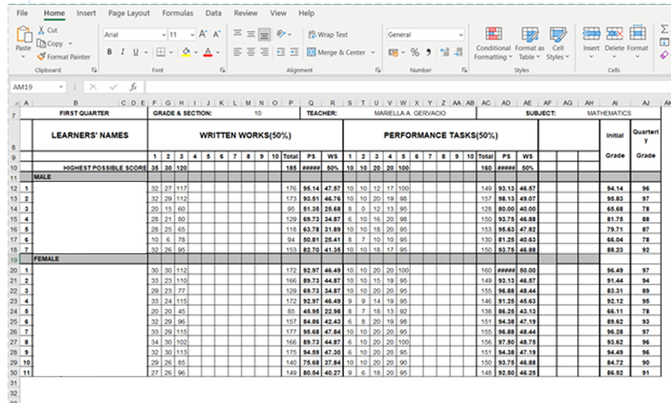
Task: Open the borders dropdown arrow
Action: (x=171, y=53)
